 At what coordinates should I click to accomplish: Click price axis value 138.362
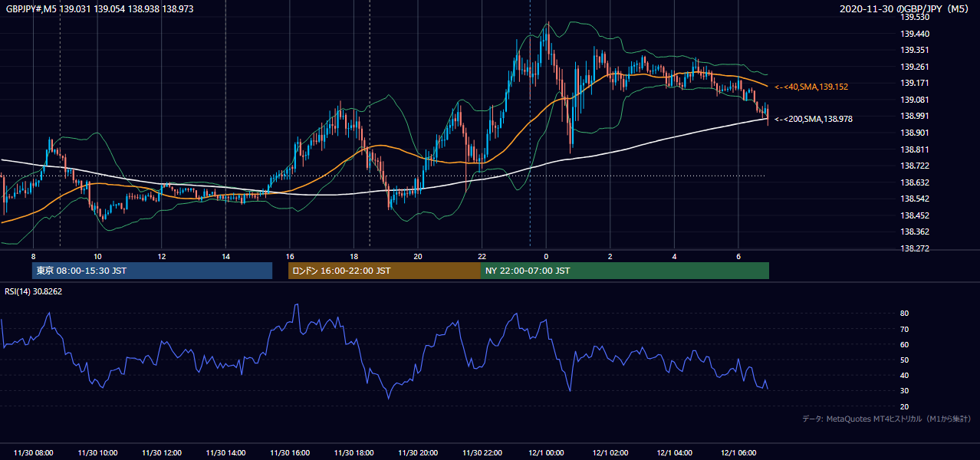pos(916,232)
